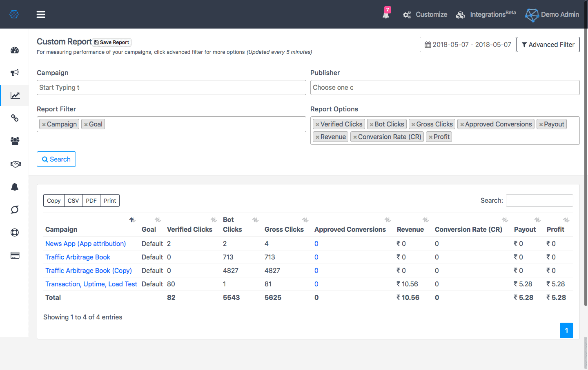The image size is (588, 370).
Task: Open Traffic Arbitrage Book campaign link
Action: tap(78, 257)
